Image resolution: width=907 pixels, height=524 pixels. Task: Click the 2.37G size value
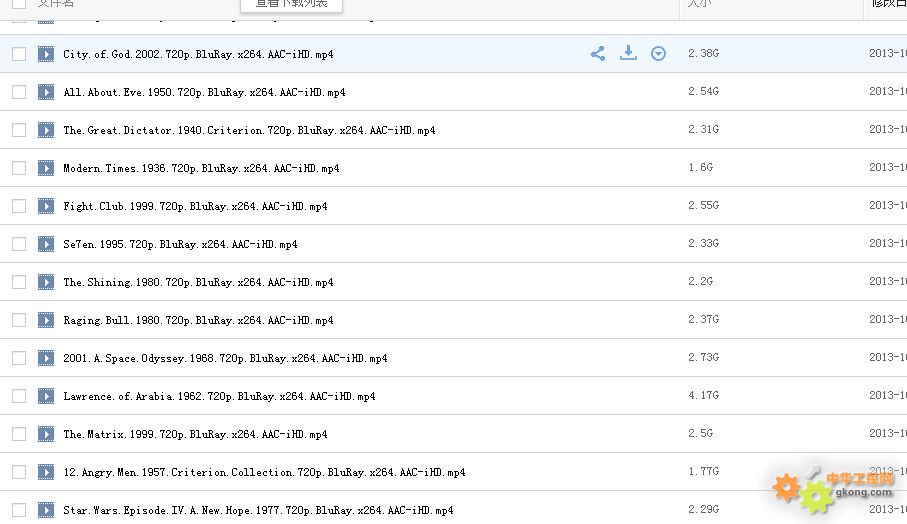point(703,319)
